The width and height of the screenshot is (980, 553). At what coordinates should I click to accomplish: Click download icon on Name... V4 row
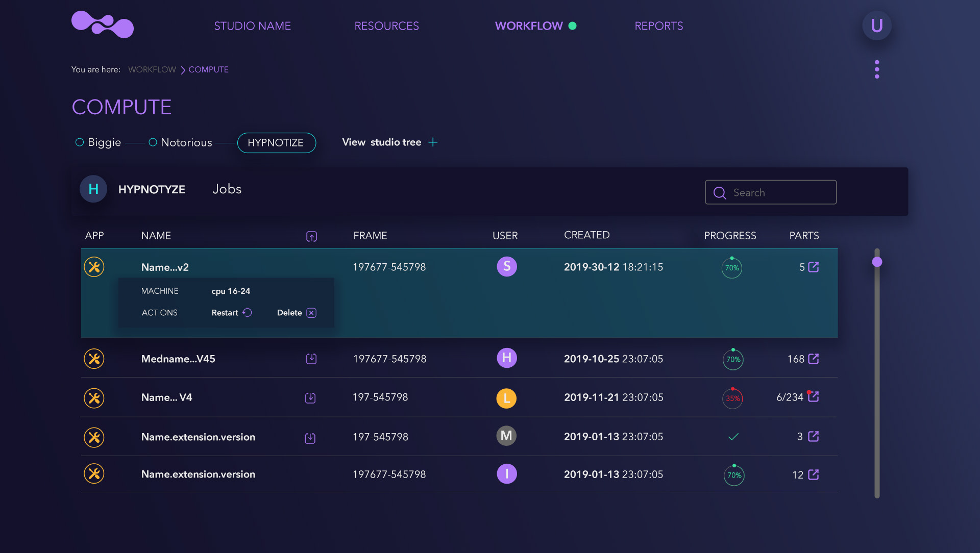310,398
